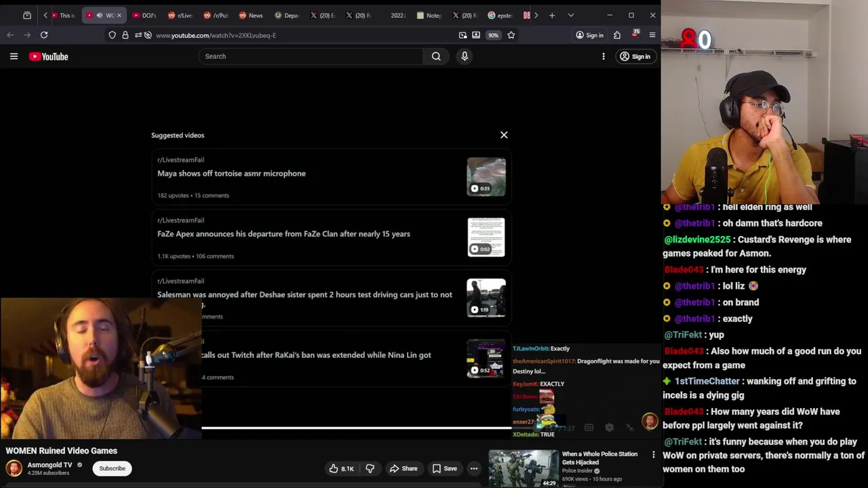Open the browser application hamburger menu
Image resolution: width=868 pixels, height=488 pixels.
pos(652,35)
